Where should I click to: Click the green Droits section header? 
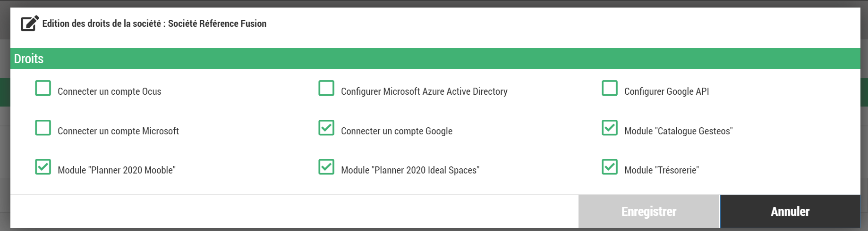pos(434,58)
